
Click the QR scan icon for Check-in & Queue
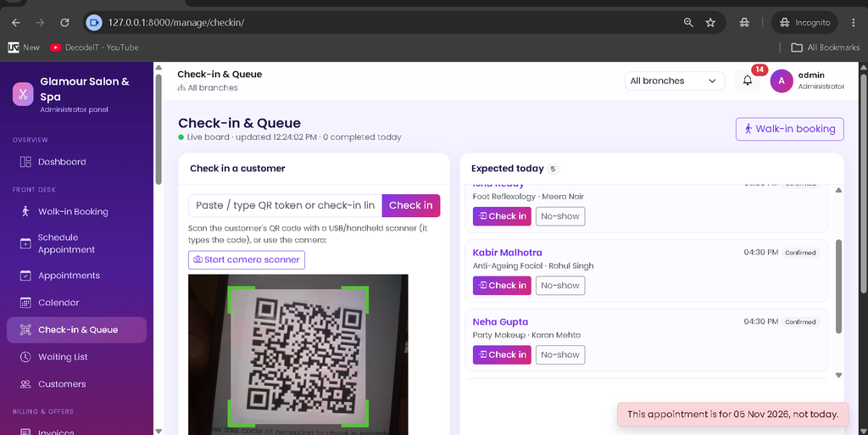25,330
